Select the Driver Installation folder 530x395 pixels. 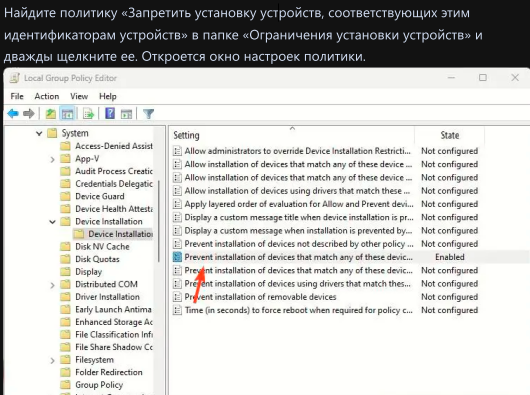click(100, 297)
